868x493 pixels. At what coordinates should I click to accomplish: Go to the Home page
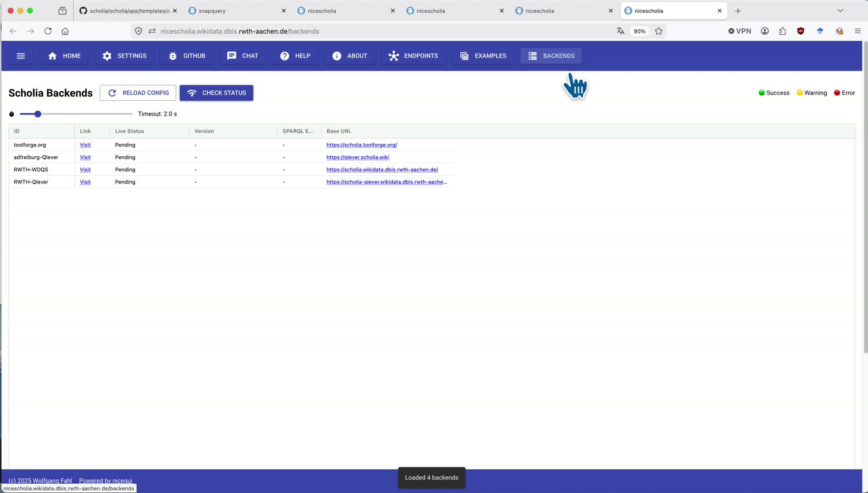click(65, 56)
